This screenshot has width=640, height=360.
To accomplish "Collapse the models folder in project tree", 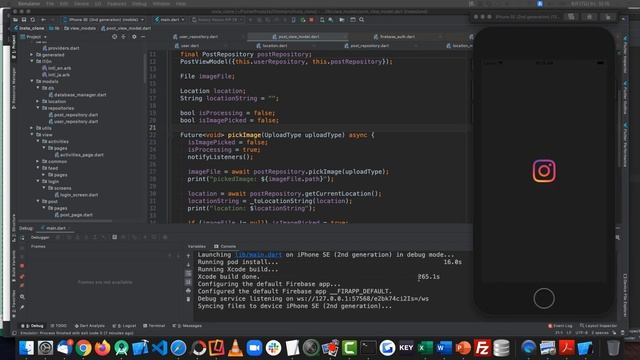I will click(31, 81).
